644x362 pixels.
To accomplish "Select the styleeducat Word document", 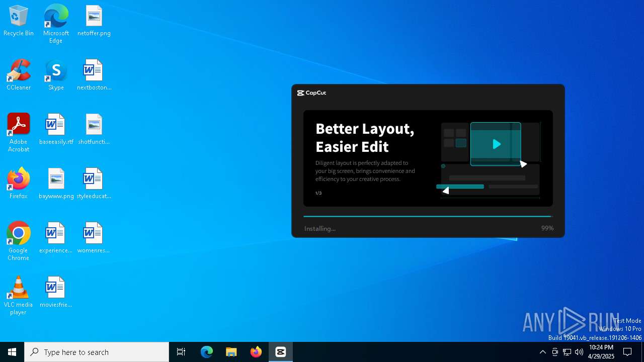I will (94, 184).
